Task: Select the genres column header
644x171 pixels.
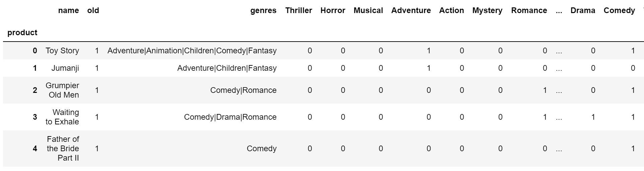Action: 263,11
